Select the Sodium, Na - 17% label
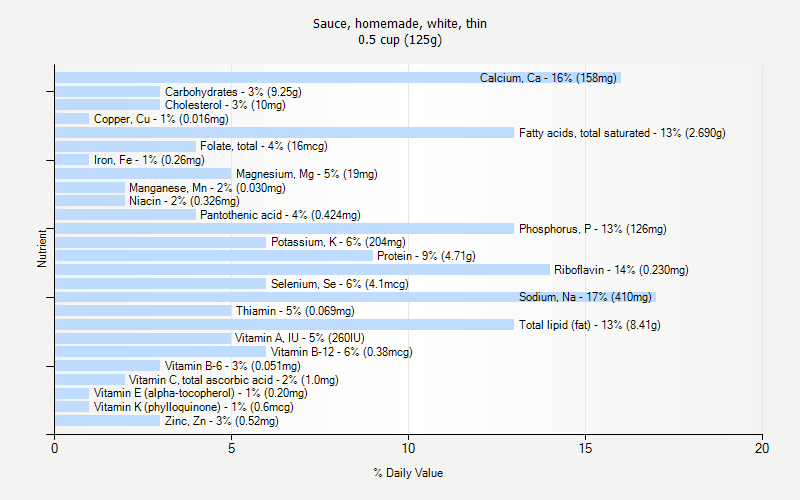 (585, 297)
